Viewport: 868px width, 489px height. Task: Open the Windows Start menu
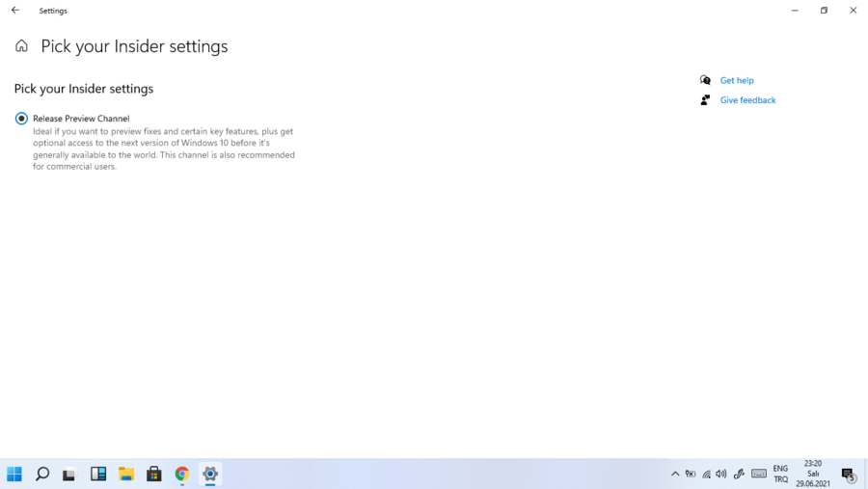tap(14, 474)
